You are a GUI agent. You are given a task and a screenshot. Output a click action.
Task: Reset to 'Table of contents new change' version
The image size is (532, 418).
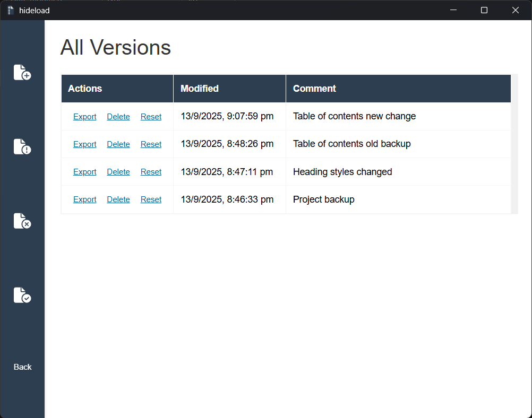point(151,117)
